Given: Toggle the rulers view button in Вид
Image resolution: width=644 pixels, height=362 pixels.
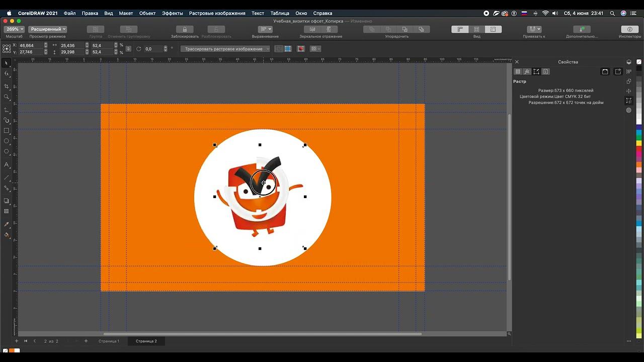Looking at the screenshot, I should 460,29.
